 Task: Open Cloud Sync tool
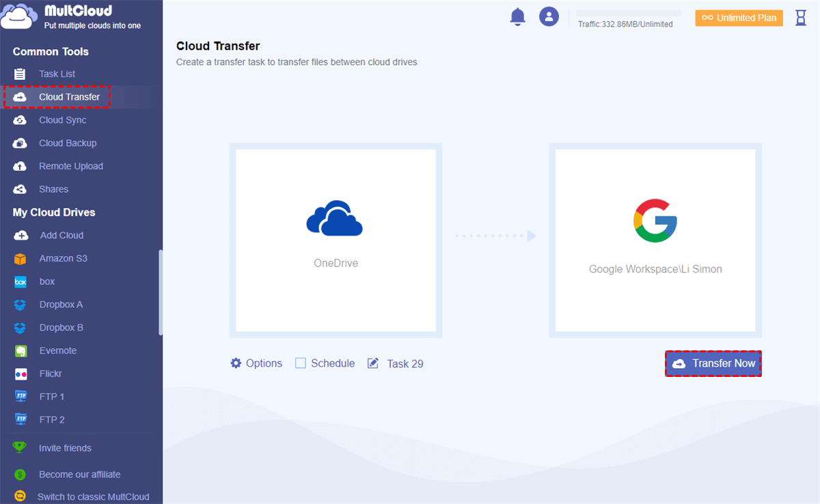62,120
